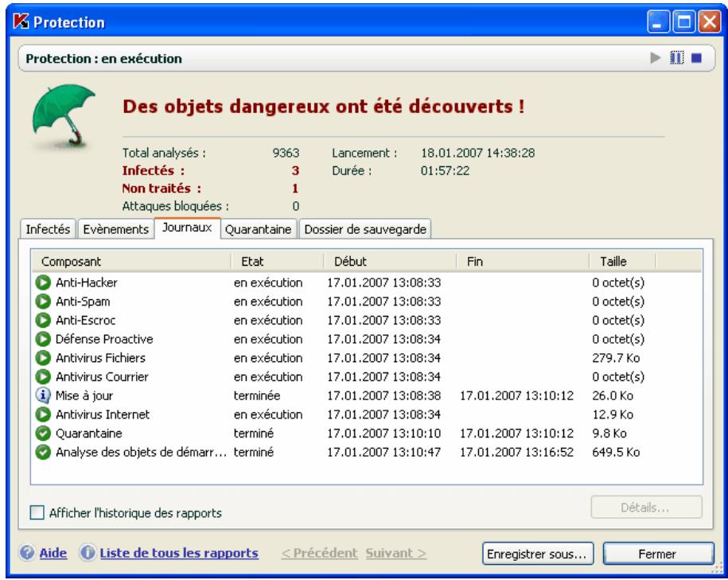Click the Durée value 01:57:22
Image resolution: width=728 pixels, height=580 pixels.
pos(445,170)
